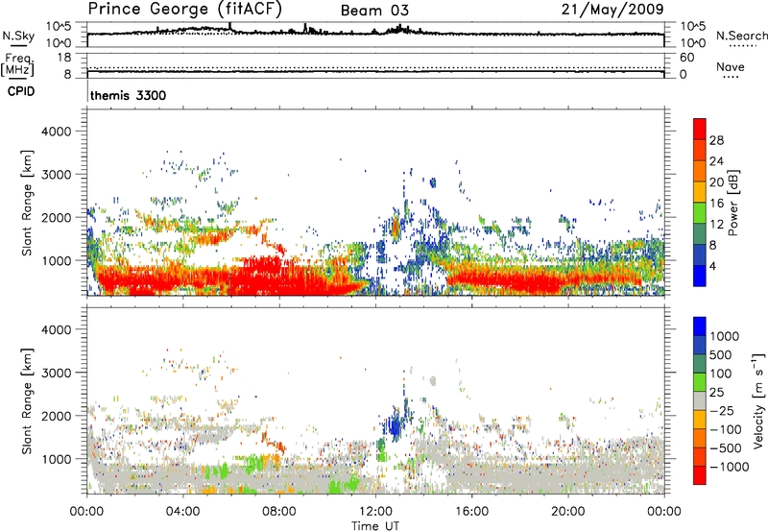Viewport: 768px width, 532px height.
Task: Click the red top of the power colorbar
Action: point(700,129)
